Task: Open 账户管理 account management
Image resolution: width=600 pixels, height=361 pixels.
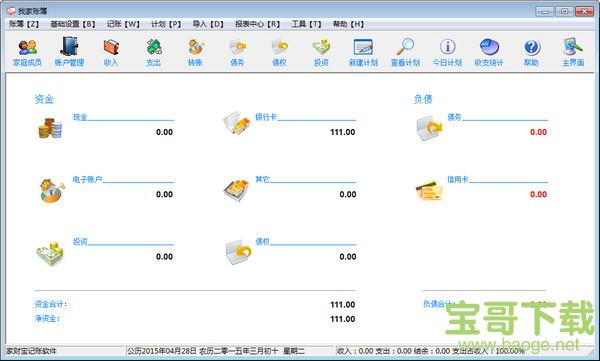Action: [x=69, y=52]
